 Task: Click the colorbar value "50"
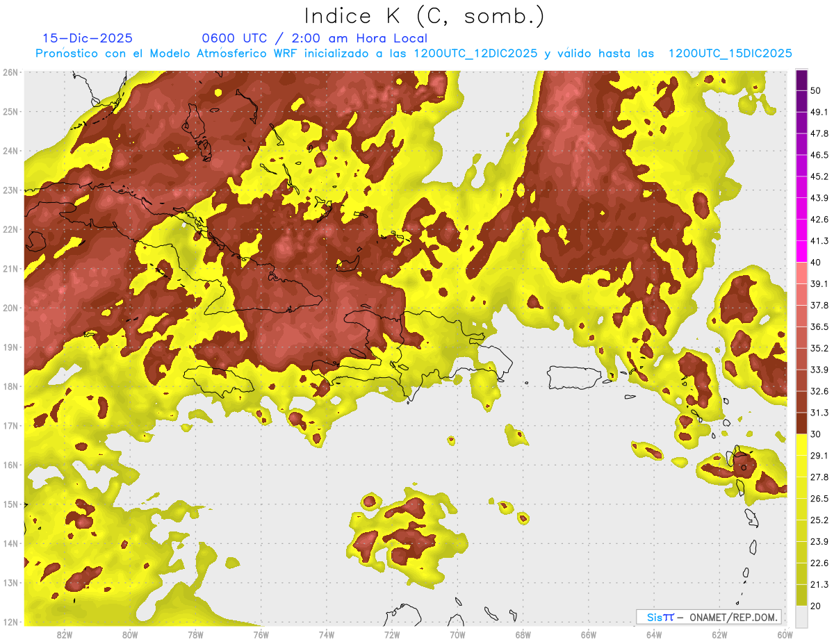[x=817, y=90]
